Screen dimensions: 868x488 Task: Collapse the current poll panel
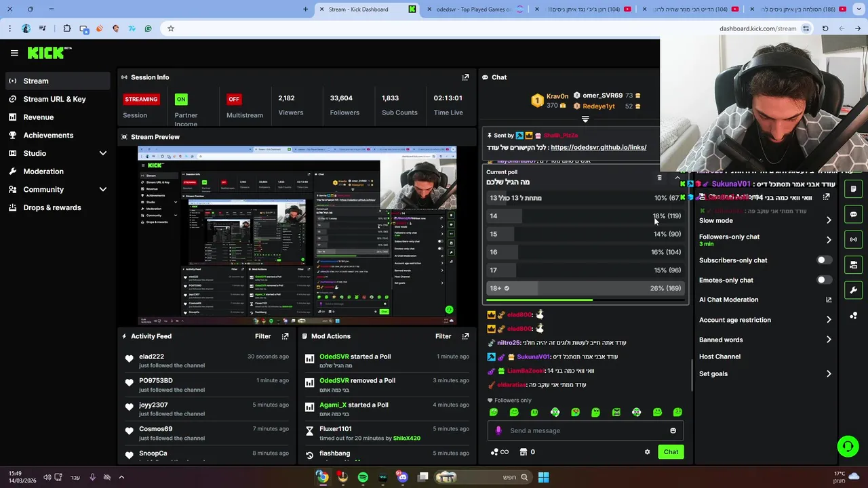(x=677, y=178)
